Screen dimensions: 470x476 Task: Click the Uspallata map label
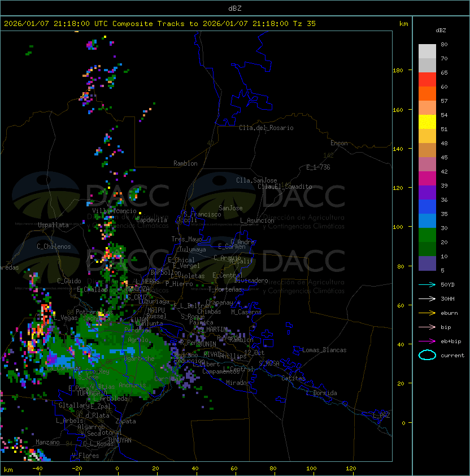click(x=53, y=225)
